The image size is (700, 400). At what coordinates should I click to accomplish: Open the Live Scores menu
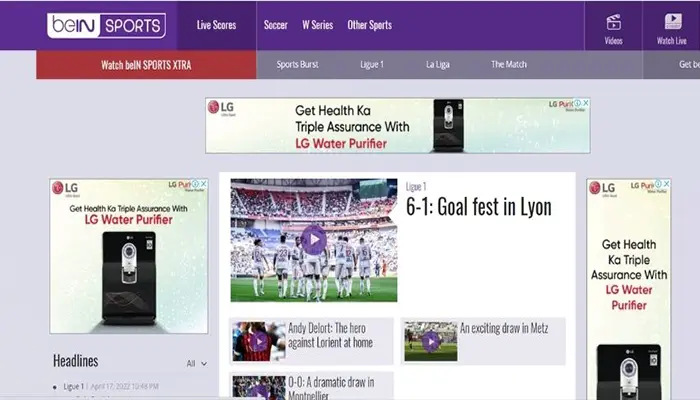[217, 25]
